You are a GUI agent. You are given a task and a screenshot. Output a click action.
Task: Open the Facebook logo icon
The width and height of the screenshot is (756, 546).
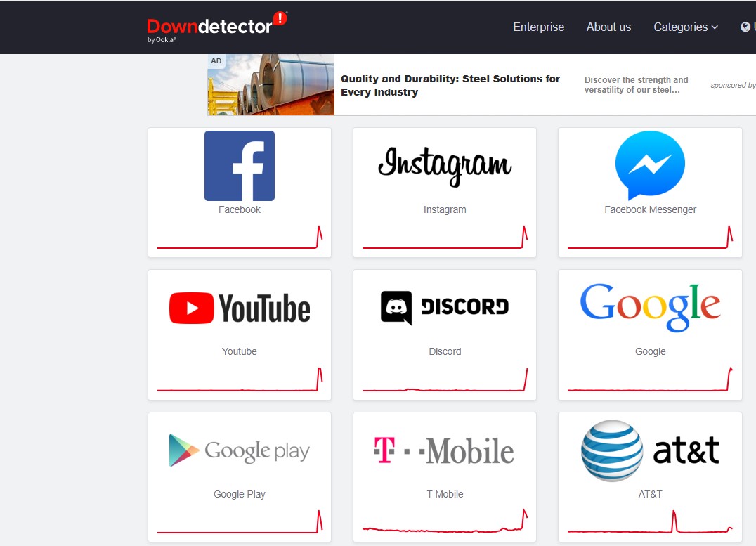[240, 166]
